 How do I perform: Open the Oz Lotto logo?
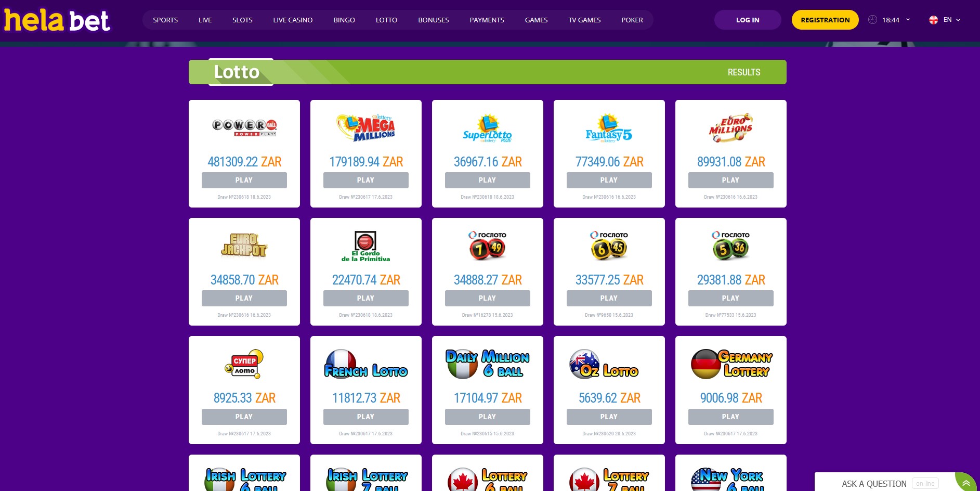pos(604,364)
